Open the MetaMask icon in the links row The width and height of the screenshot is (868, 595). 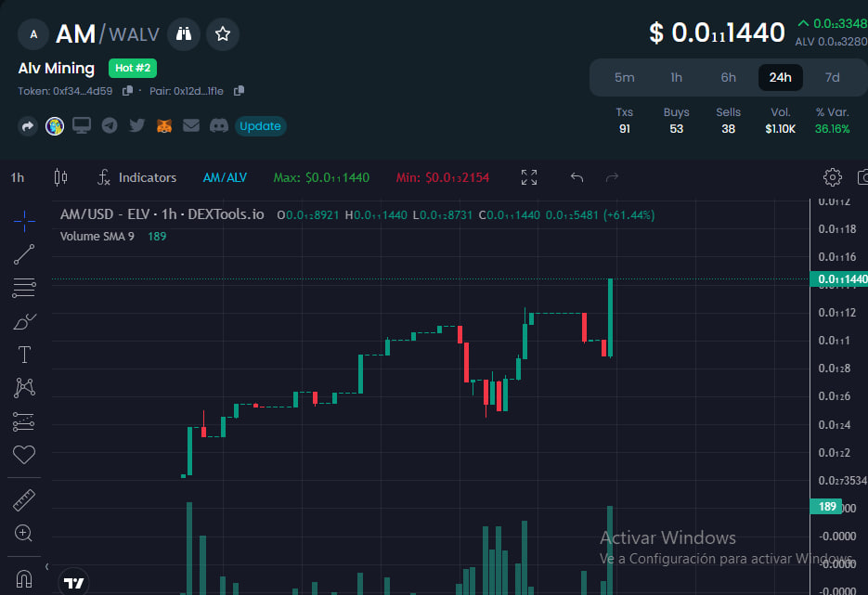(x=162, y=125)
